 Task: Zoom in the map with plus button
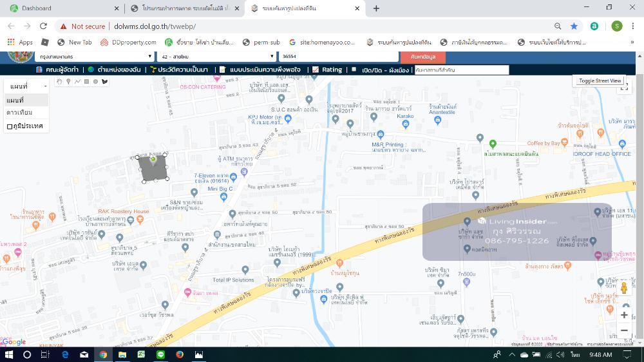coord(623,315)
